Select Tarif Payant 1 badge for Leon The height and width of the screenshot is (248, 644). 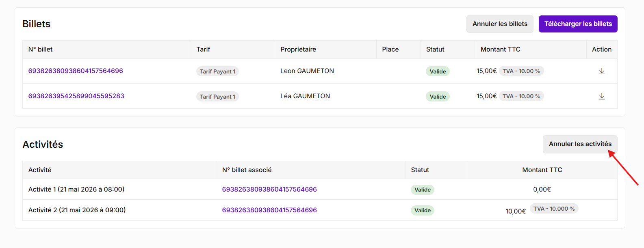(217, 71)
